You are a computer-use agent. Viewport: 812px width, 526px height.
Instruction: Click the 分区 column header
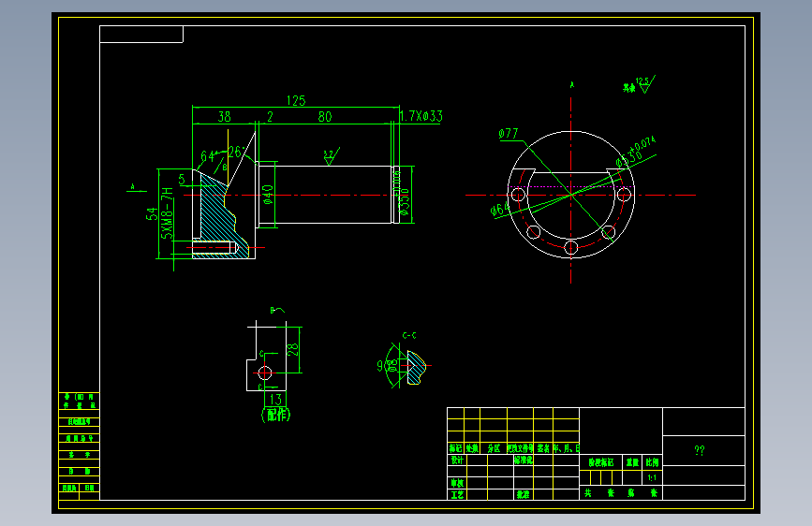[x=494, y=448]
